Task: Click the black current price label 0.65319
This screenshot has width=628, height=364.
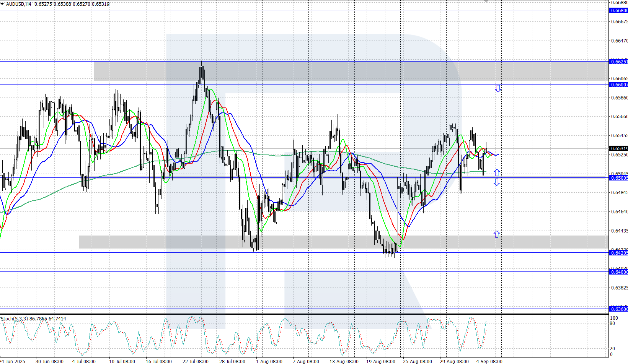Action: tap(618, 148)
